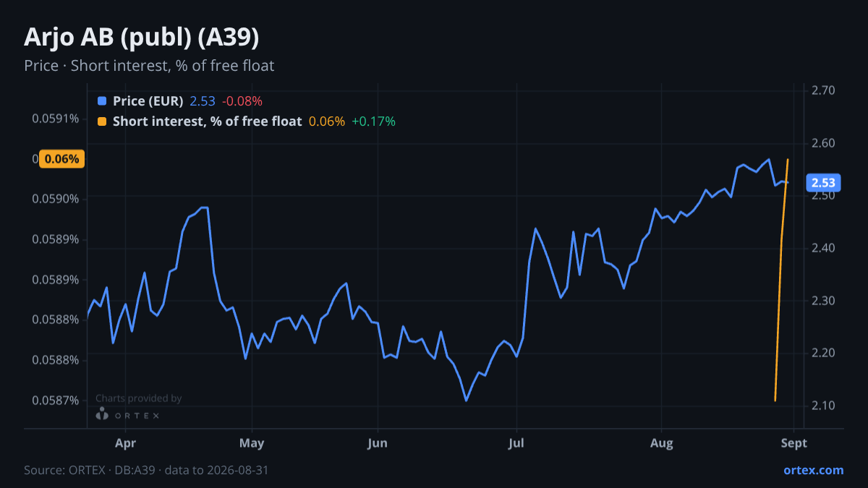
Task: Click the 2.30 price axis label
Action: [x=823, y=301]
